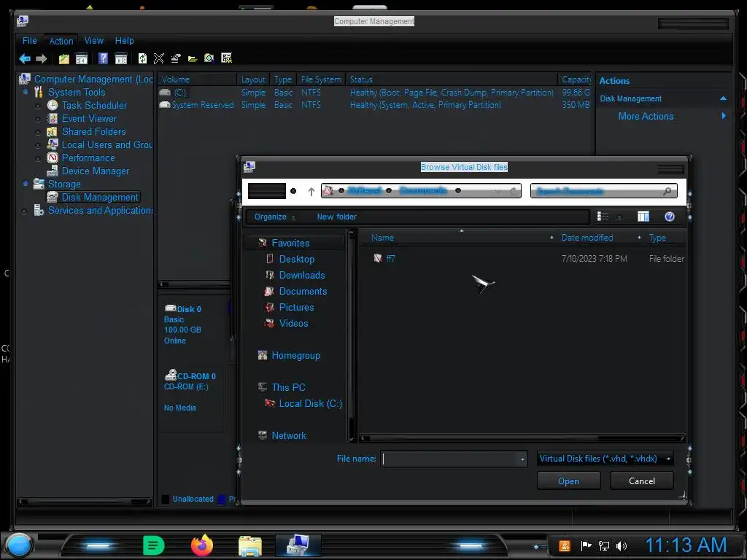Open Firefox from the taskbar
The image size is (747, 560).
[202, 545]
